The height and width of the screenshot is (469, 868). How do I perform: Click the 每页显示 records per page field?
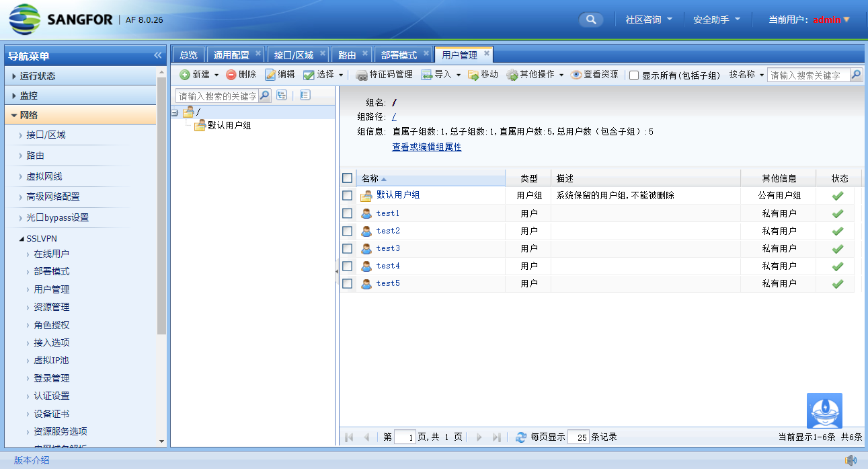578,437
